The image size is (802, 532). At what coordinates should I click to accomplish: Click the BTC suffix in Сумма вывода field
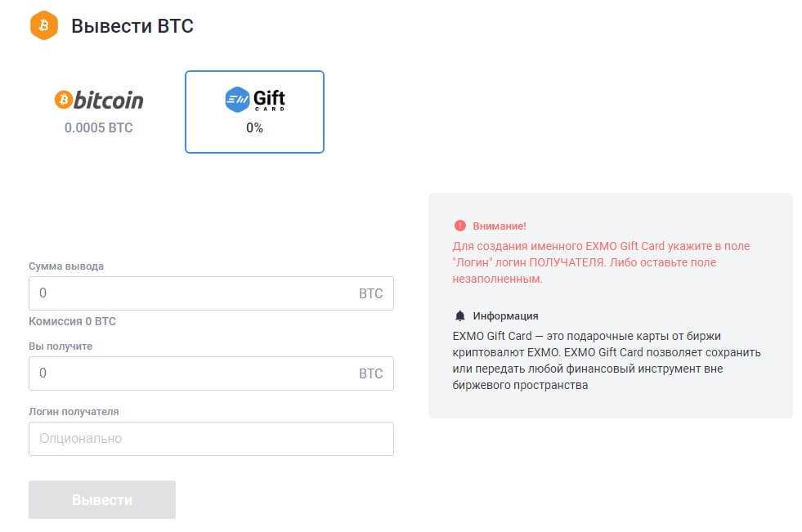coord(370,293)
